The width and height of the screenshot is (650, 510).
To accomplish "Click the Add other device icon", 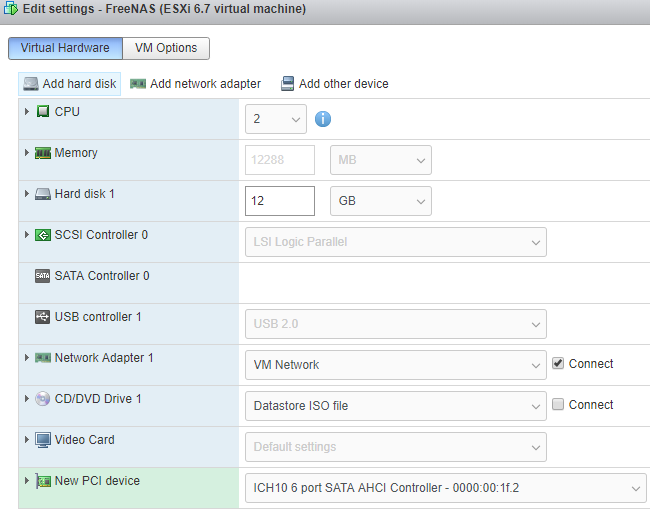I will 287,83.
